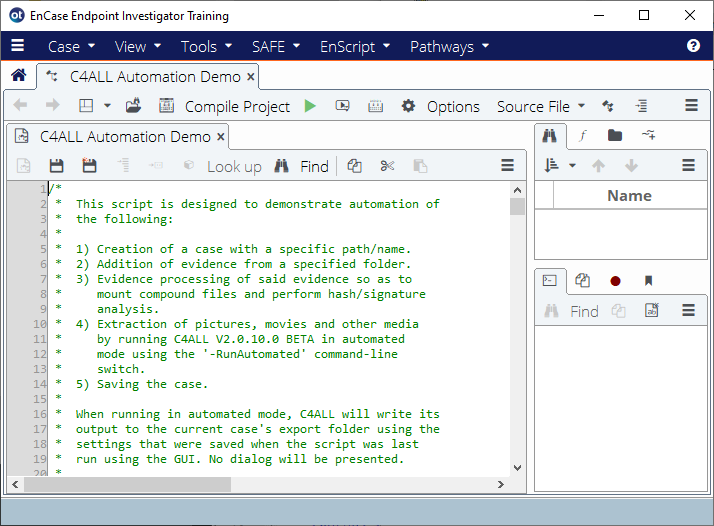Click Find in the editor toolbar
Viewport: 714px width, 526px height.
coord(301,166)
